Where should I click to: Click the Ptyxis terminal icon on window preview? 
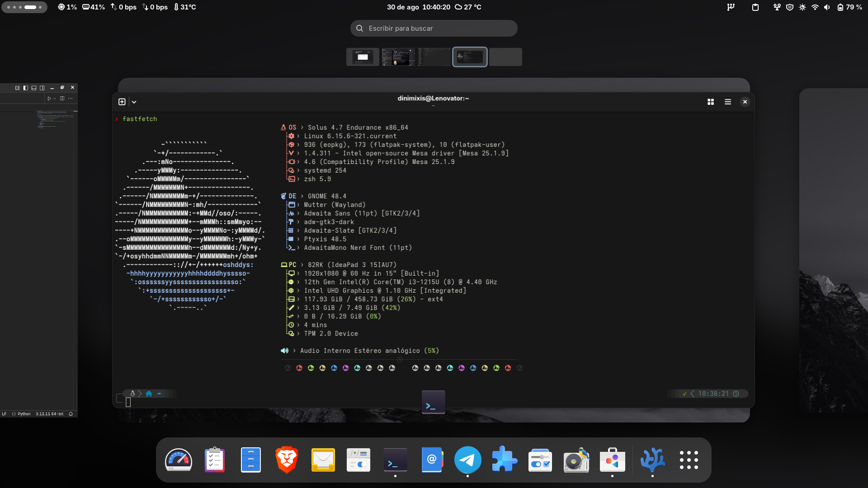(x=434, y=402)
